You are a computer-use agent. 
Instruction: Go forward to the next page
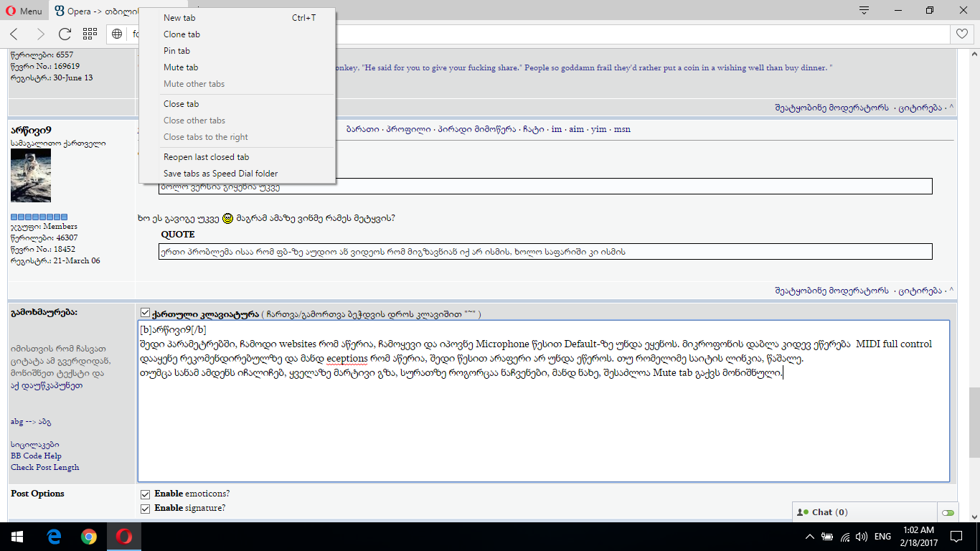pyautogui.click(x=40, y=34)
